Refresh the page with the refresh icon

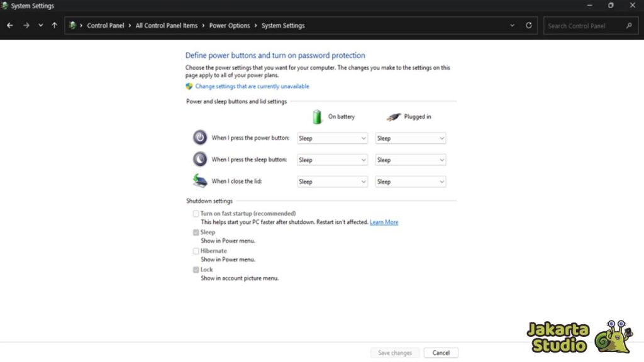click(528, 25)
